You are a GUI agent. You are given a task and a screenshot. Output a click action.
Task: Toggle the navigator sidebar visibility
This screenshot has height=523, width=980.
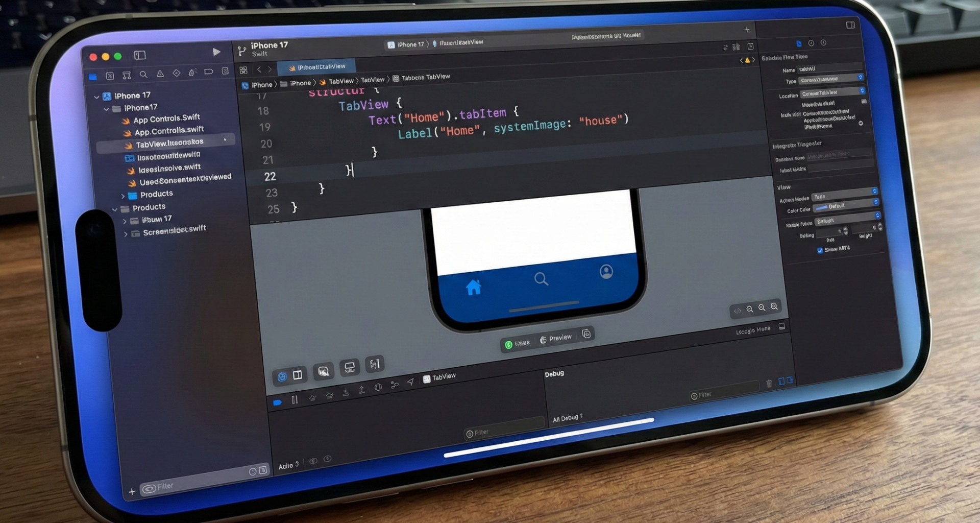pyautogui.click(x=140, y=55)
